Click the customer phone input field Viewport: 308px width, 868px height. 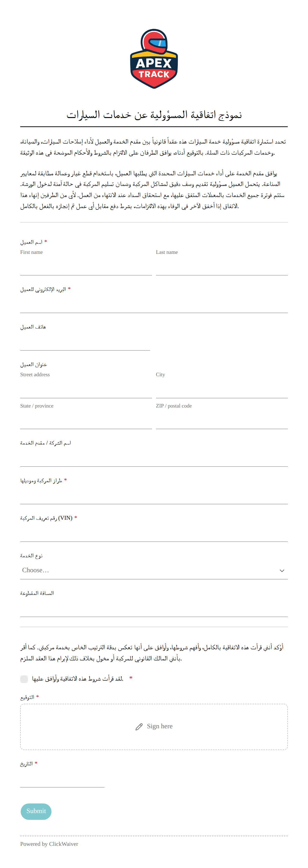click(85, 342)
